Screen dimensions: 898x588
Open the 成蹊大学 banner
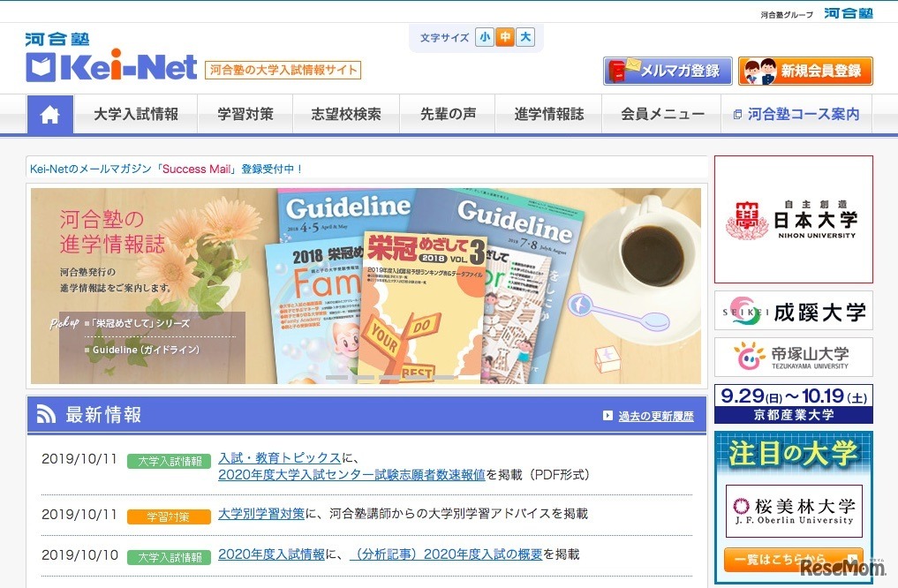(793, 311)
